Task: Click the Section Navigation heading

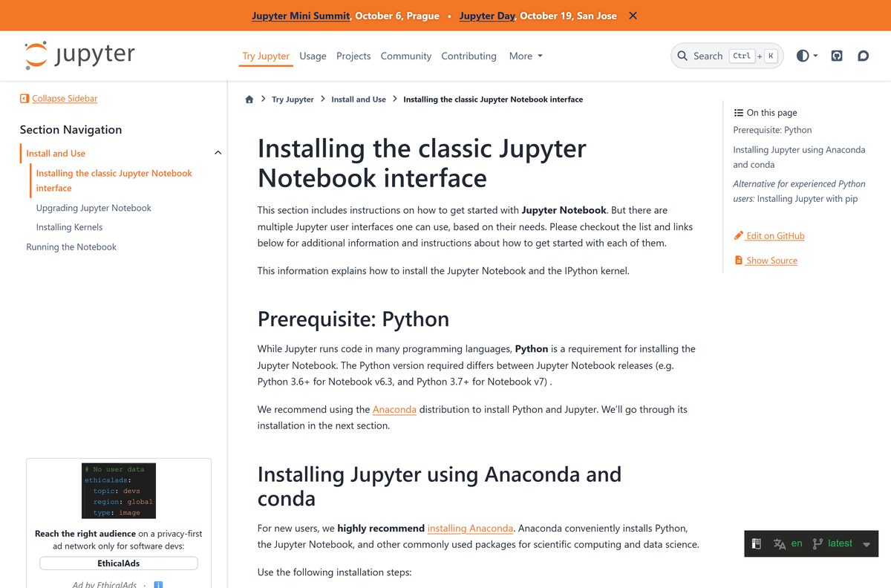Action: (x=71, y=129)
